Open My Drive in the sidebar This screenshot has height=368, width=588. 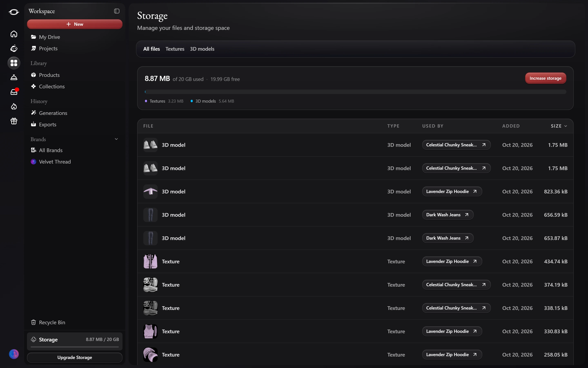(x=75, y=37)
